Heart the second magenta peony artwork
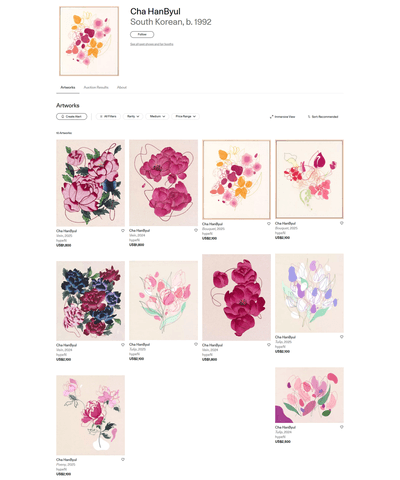The width and height of the screenshot is (400, 480). click(196, 230)
